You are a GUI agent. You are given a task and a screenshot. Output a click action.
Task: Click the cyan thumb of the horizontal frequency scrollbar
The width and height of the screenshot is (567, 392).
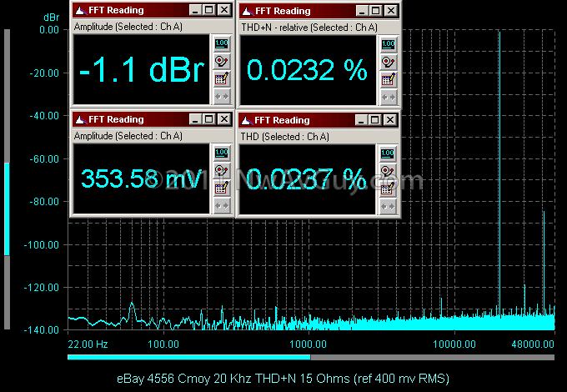click(x=189, y=357)
